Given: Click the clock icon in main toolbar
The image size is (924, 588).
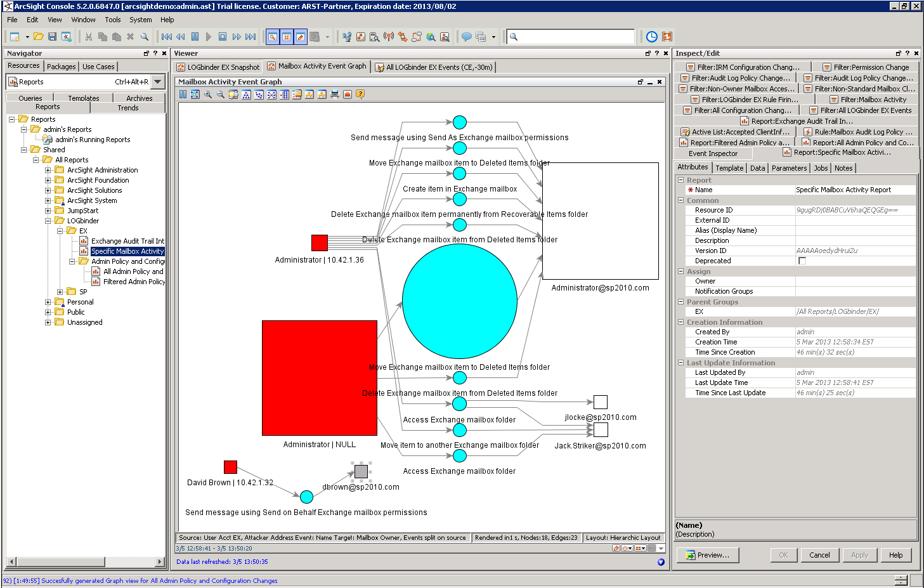Looking at the screenshot, I should (652, 37).
